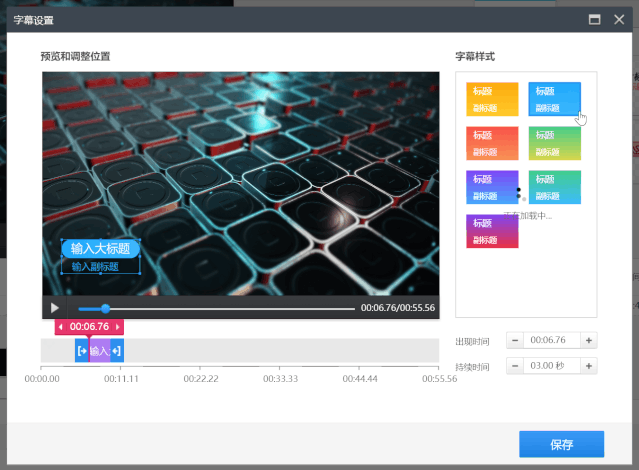The width and height of the screenshot is (639, 470).
Task: Nudge timeline marker left with red arrow
Action: coord(60,327)
